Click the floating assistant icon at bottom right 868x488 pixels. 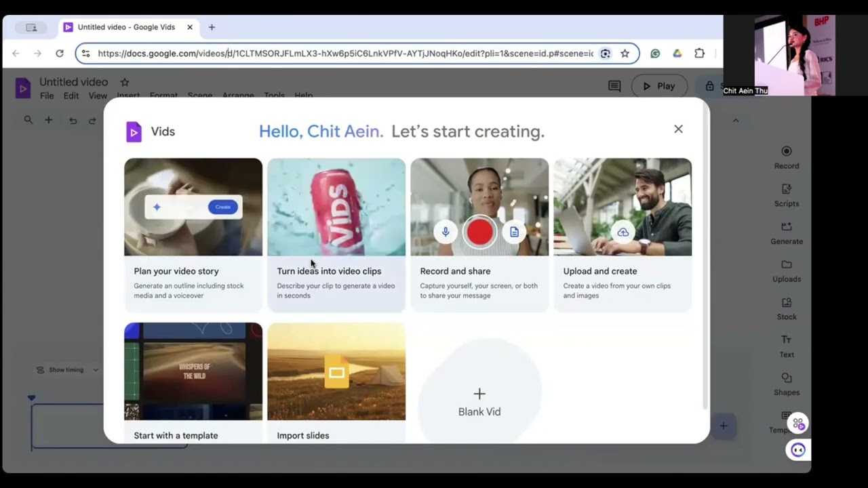click(x=798, y=450)
